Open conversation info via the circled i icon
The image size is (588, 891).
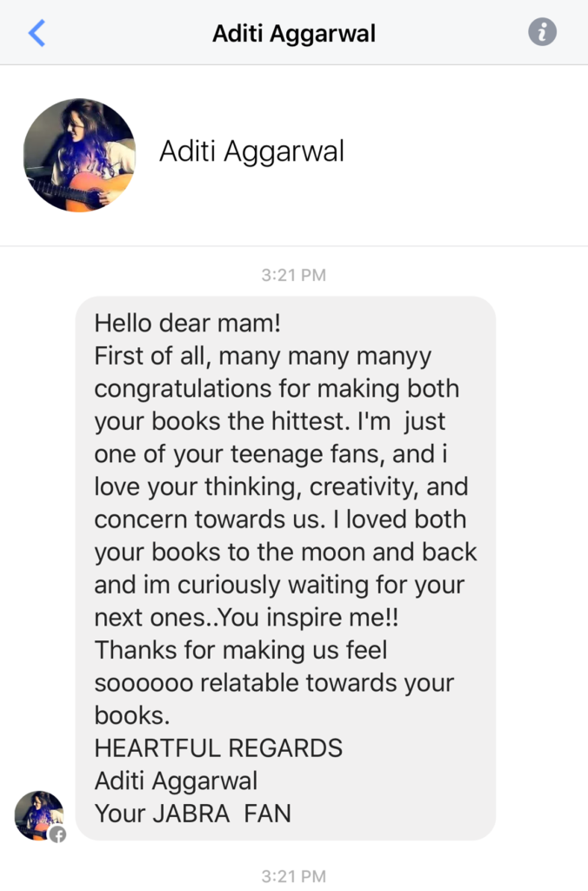coord(542,31)
